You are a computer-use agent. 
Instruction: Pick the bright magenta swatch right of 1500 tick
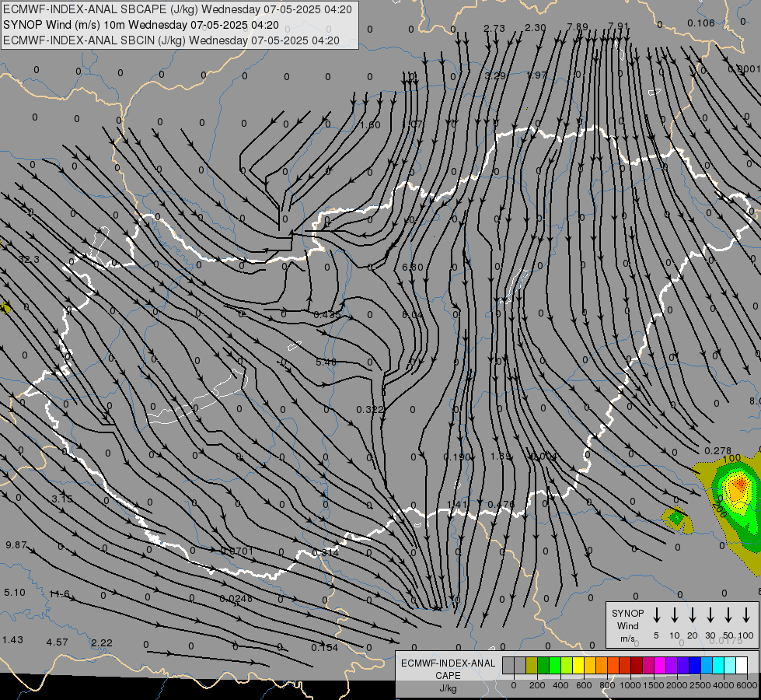point(660,665)
